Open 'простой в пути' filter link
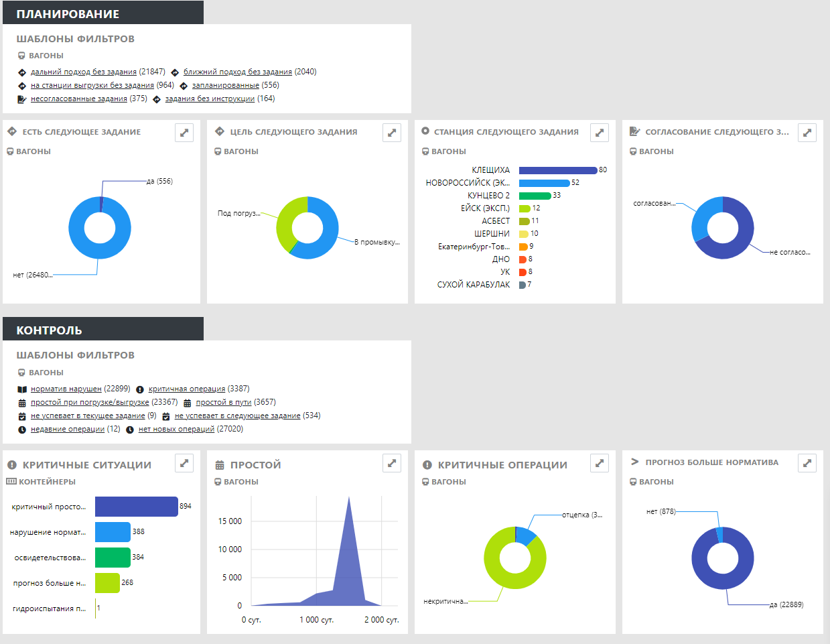The image size is (830, 644). tap(224, 402)
